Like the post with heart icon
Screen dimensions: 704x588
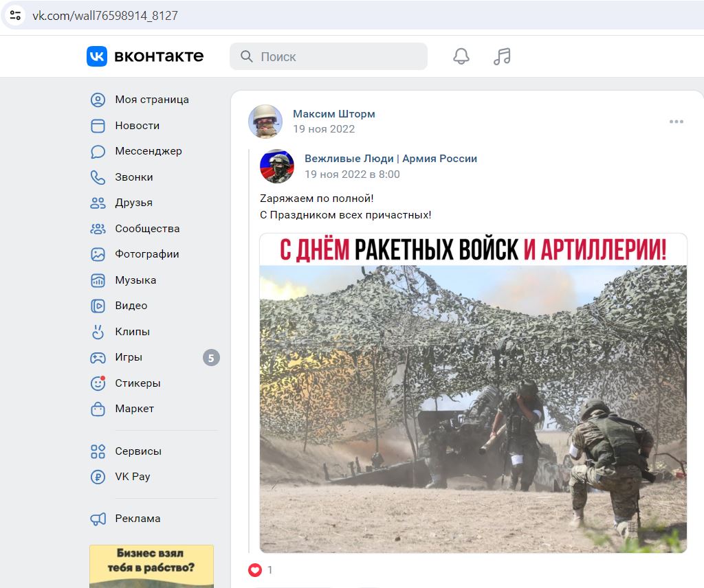pyautogui.click(x=255, y=570)
